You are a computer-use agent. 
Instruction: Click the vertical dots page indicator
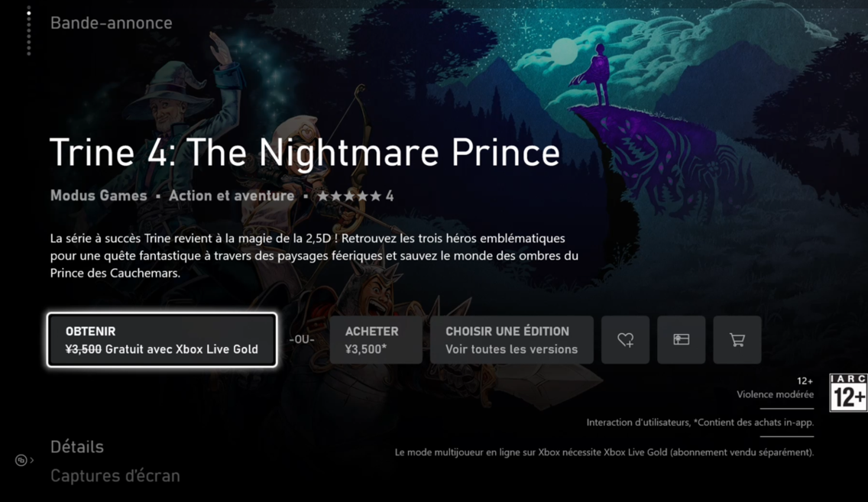29,31
